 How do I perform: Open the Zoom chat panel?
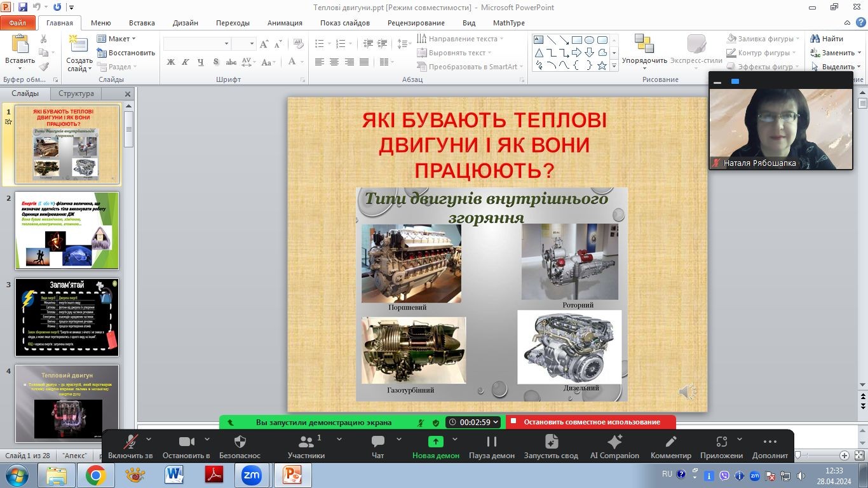click(x=377, y=442)
